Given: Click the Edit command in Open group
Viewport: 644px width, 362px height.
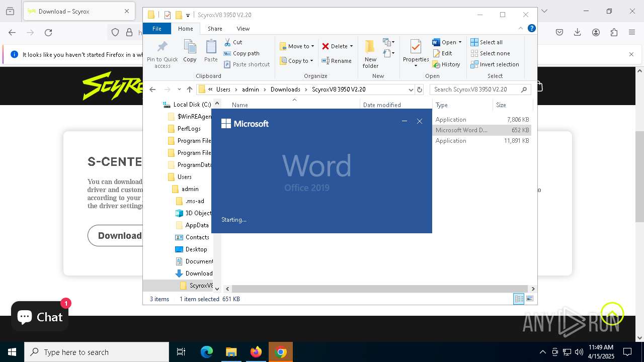Looking at the screenshot, I should pos(442,53).
